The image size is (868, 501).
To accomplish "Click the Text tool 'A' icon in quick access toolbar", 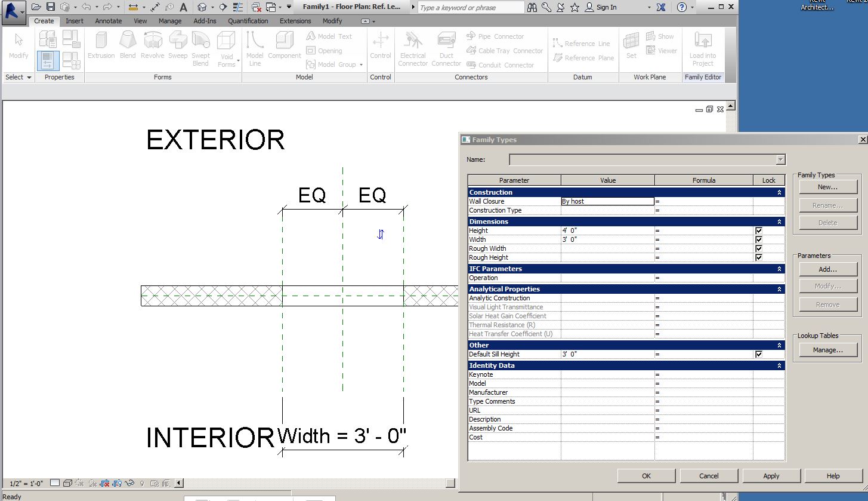I will [183, 7].
